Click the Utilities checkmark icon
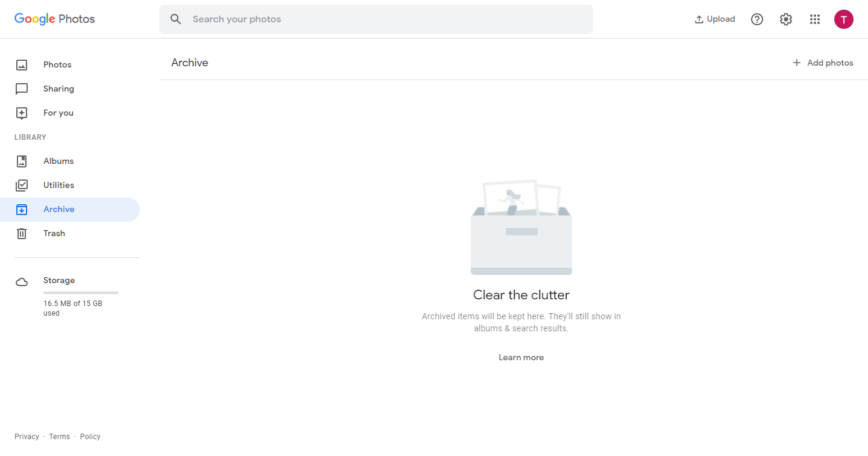Viewport: 868px width, 456px height. [22, 186]
